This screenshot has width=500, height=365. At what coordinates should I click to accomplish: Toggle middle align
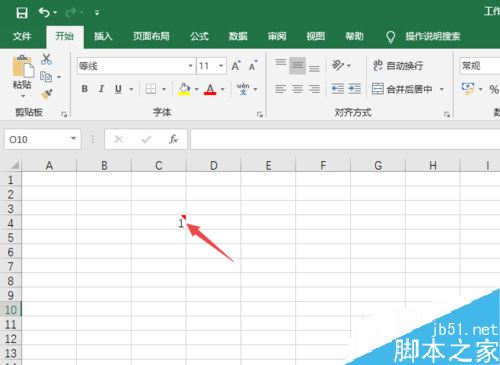pyautogui.click(x=297, y=66)
